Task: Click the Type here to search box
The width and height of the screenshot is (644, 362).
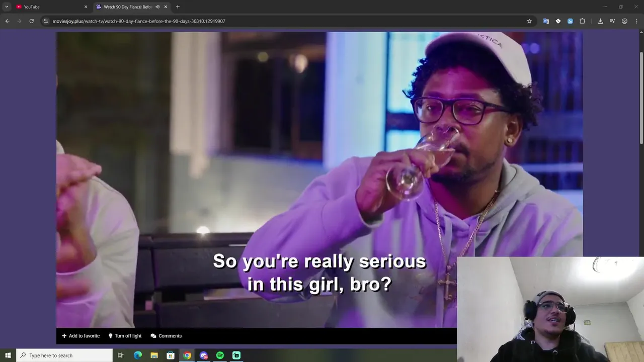Action: point(64,355)
